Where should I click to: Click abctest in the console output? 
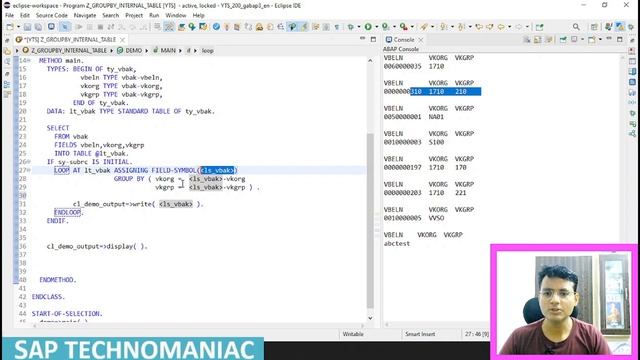tap(396, 243)
